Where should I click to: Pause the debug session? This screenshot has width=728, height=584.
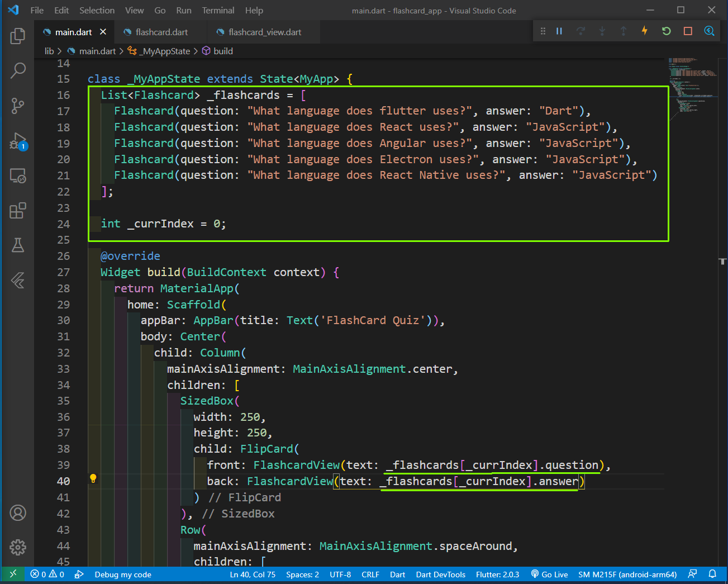click(559, 31)
